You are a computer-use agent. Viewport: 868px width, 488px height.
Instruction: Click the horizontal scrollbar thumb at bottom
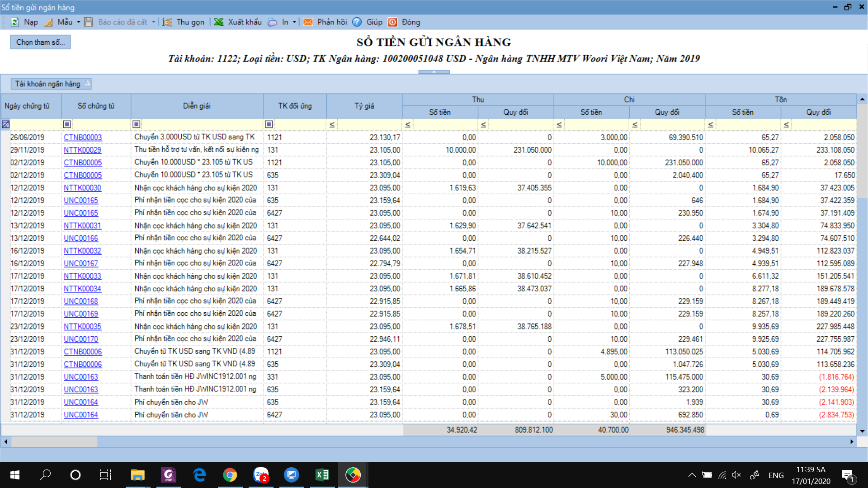point(54,441)
